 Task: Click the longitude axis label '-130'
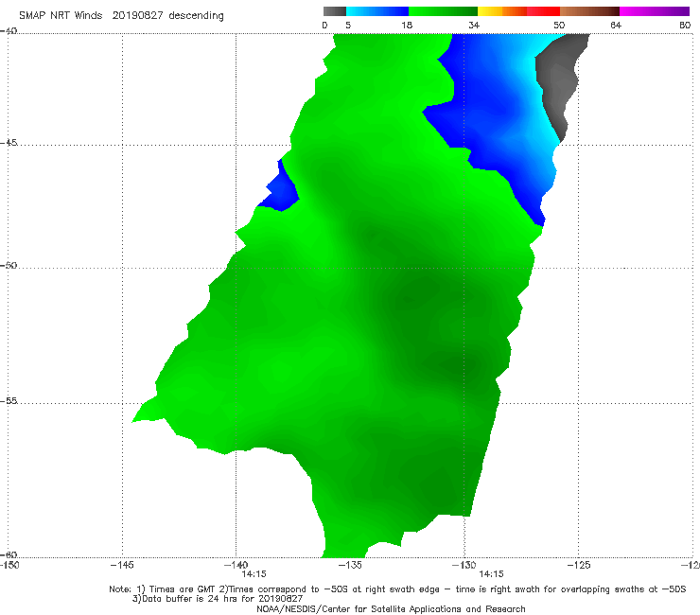click(x=464, y=566)
